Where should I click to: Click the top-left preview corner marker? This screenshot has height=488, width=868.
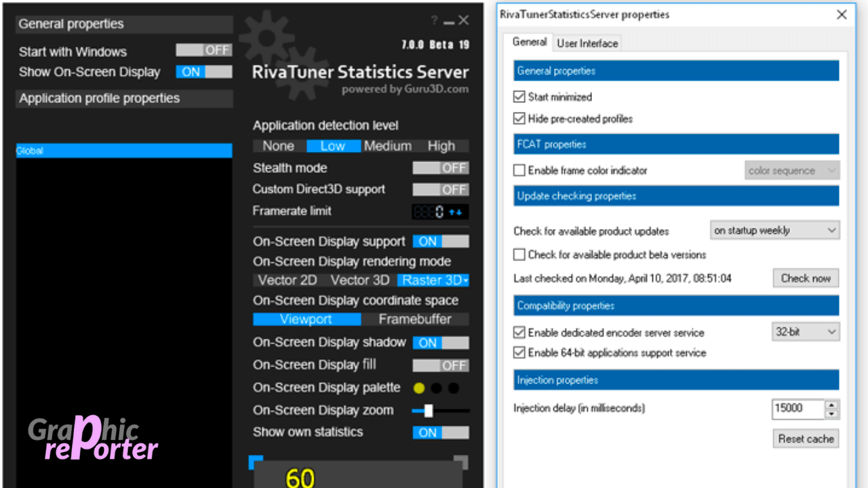point(256,462)
